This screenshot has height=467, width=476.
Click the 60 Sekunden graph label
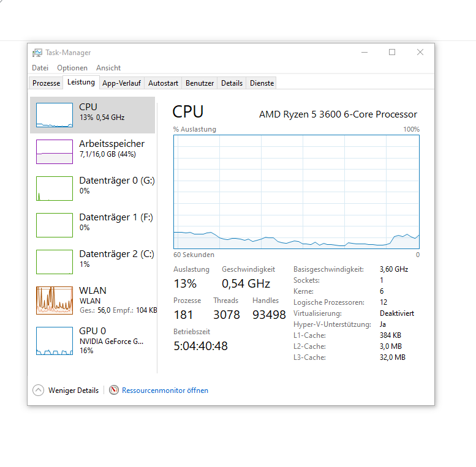point(194,255)
